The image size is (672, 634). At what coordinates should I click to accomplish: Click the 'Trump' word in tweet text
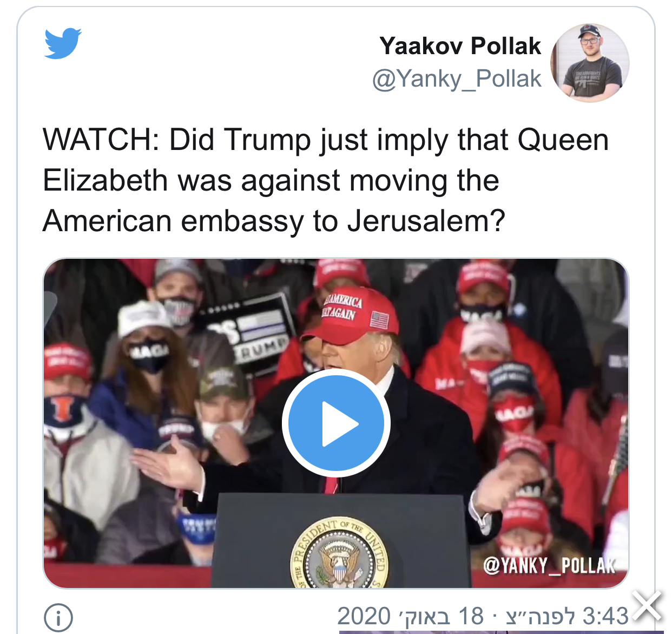[267, 141]
